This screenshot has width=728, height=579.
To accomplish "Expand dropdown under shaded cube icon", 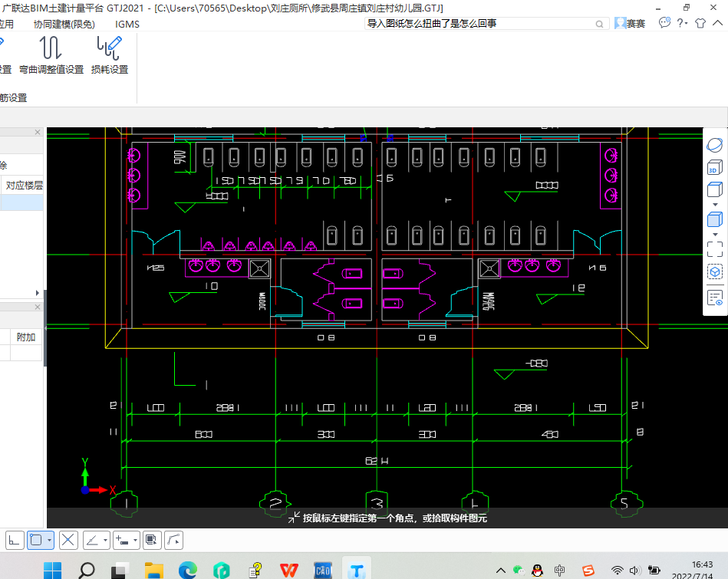I will click(715, 235).
